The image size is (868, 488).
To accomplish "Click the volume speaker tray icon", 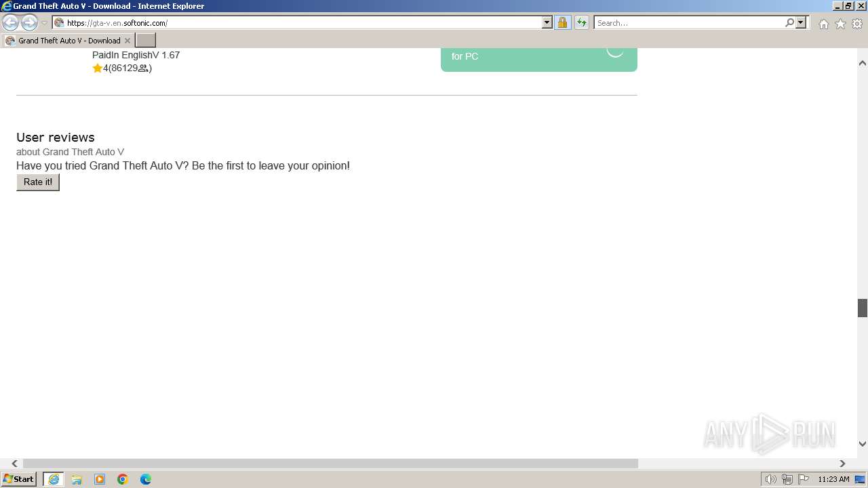I will pos(770,479).
